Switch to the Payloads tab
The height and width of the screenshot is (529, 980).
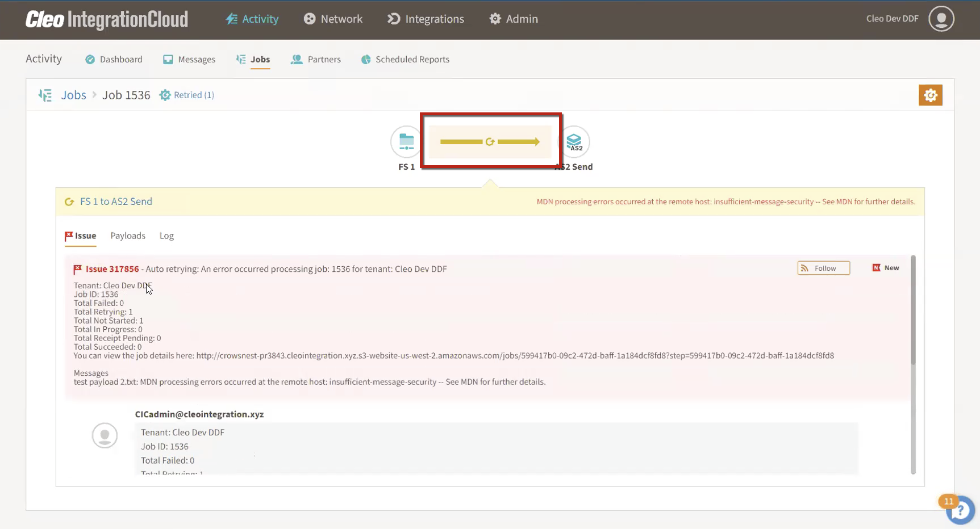tap(128, 236)
